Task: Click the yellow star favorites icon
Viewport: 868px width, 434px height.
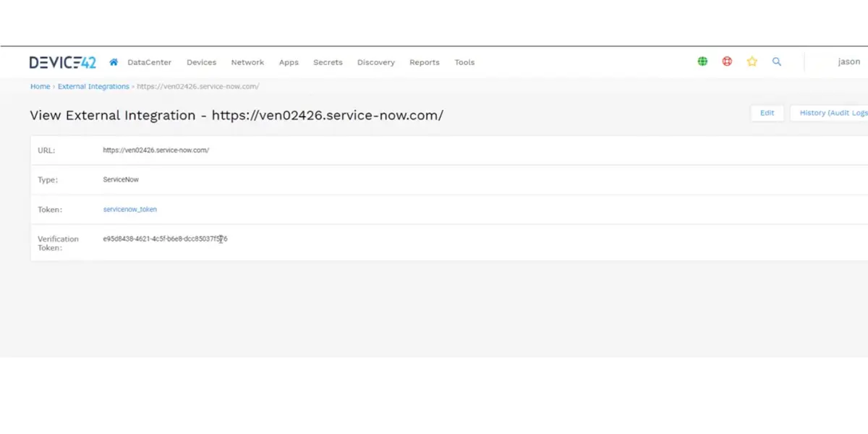Action: (x=752, y=61)
